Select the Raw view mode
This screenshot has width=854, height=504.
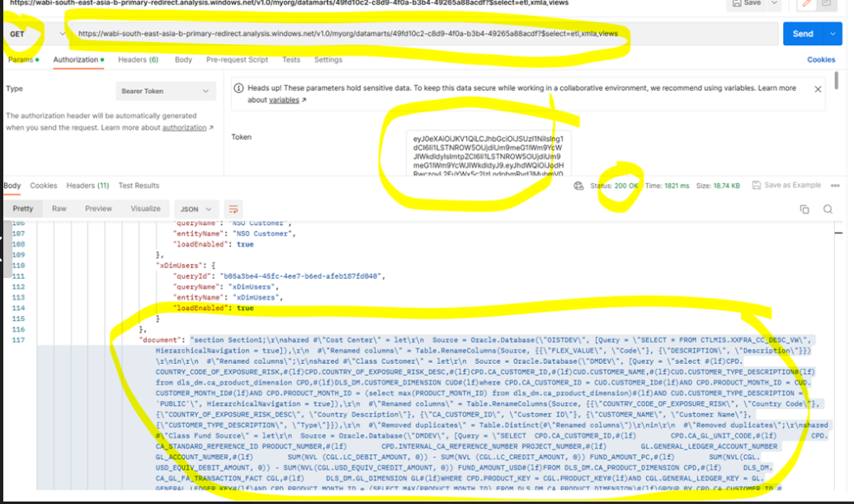click(59, 209)
